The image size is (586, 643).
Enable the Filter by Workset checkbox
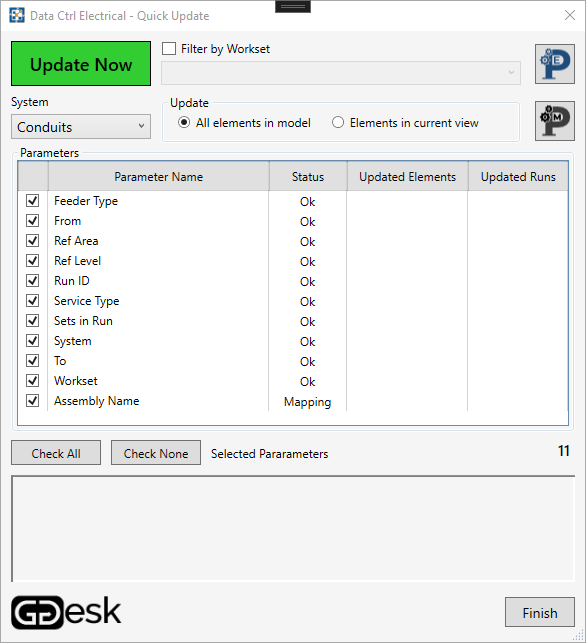(x=169, y=49)
